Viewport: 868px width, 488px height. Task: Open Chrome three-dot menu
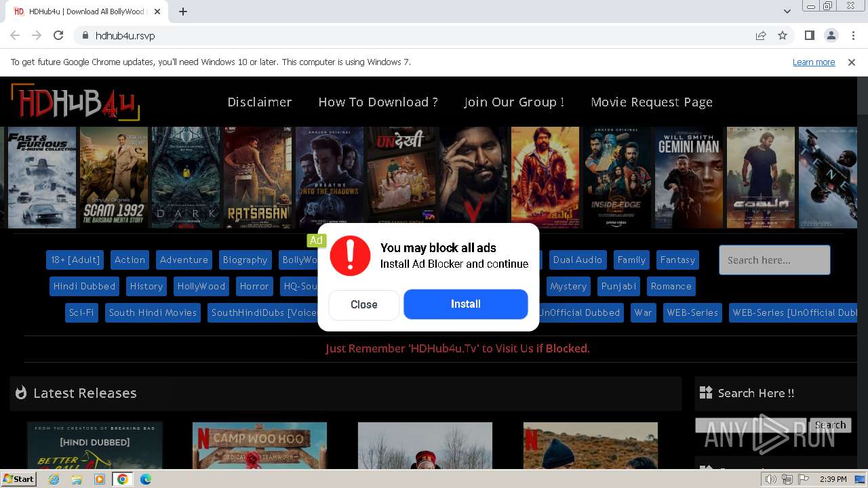pyautogui.click(x=852, y=35)
